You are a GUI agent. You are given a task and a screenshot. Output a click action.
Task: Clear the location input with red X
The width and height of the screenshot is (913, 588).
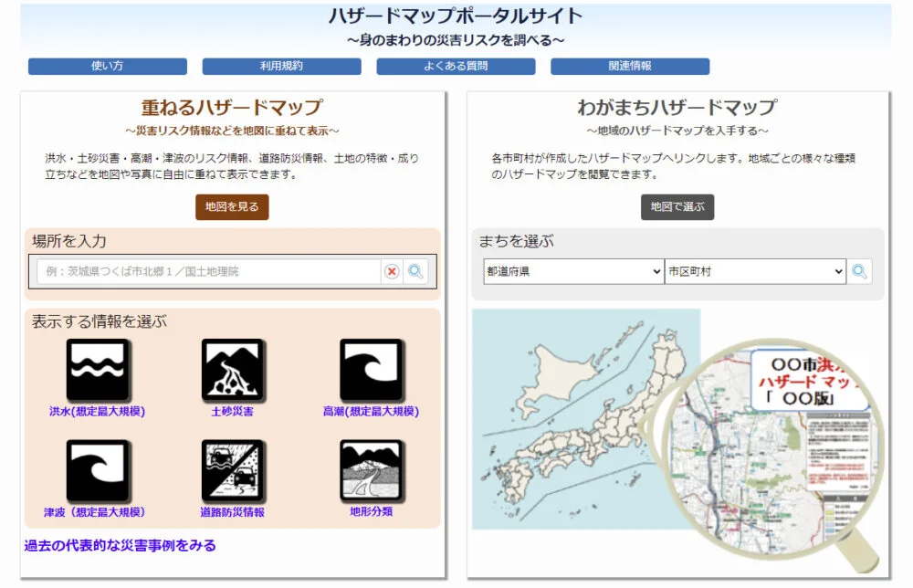(392, 271)
